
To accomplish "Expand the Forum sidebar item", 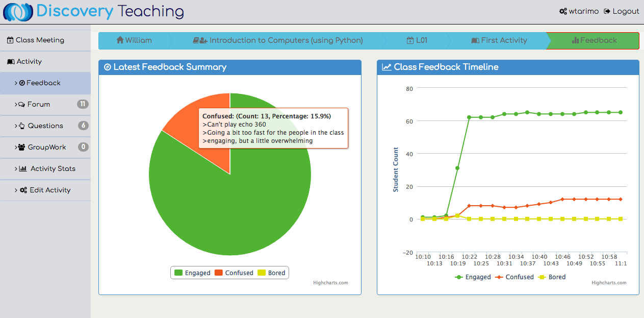I will coord(38,105).
